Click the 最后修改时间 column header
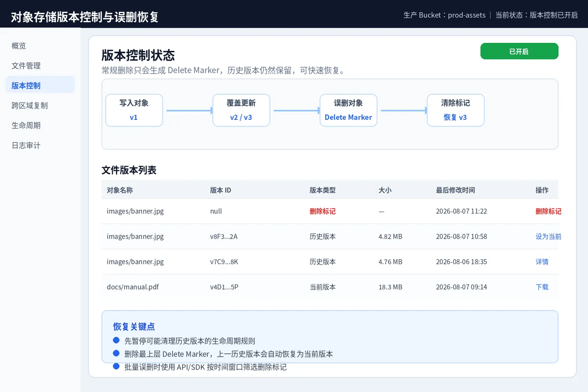 [455, 190]
